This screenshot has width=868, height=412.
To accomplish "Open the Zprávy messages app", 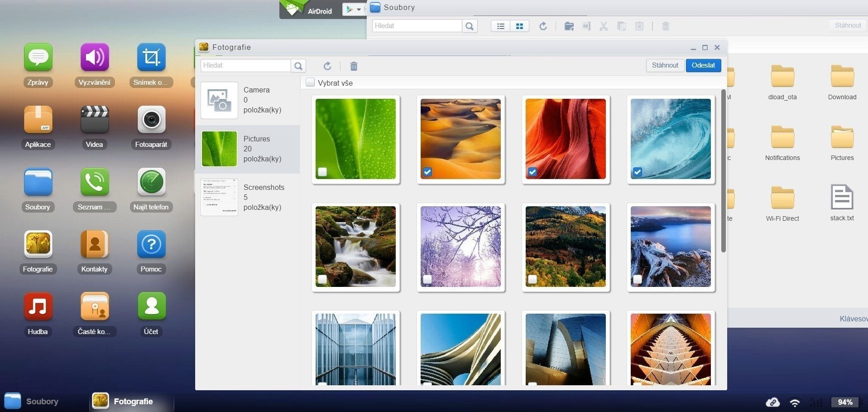I will pyautogui.click(x=38, y=58).
